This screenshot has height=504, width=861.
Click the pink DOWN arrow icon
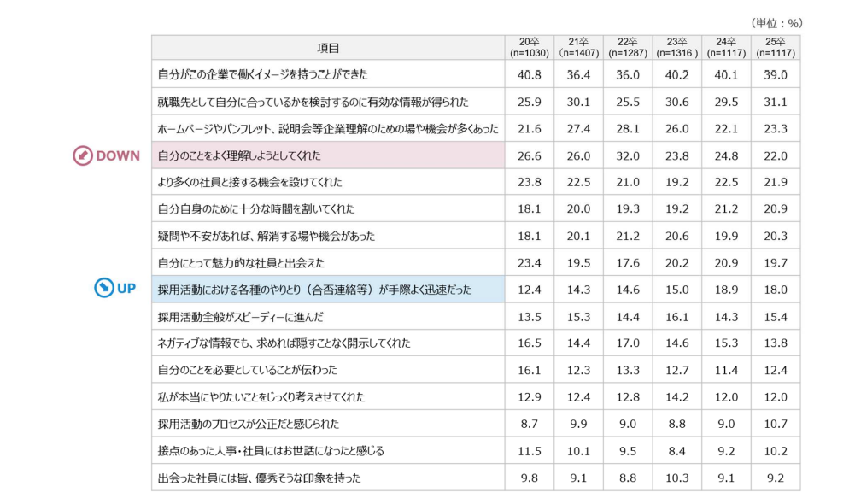[x=82, y=155]
